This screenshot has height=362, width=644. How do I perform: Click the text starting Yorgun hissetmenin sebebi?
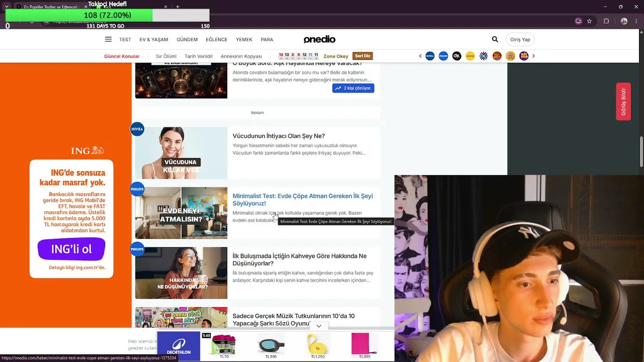pos(299,149)
